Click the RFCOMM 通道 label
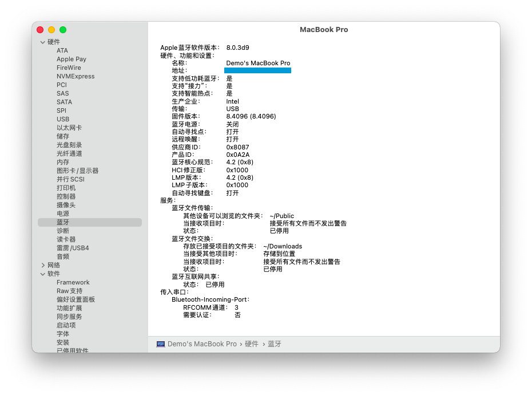The height and width of the screenshot is (395, 532). pyautogui.click(x=205, y=308)
